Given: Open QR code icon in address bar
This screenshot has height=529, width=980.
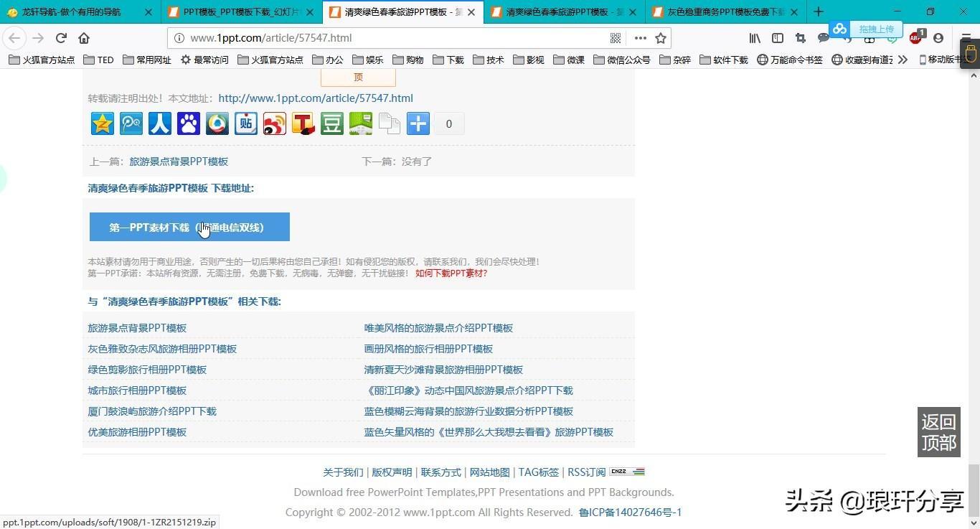Looking at the screenshot, I should pyautogui.click(x=616, y=38).
